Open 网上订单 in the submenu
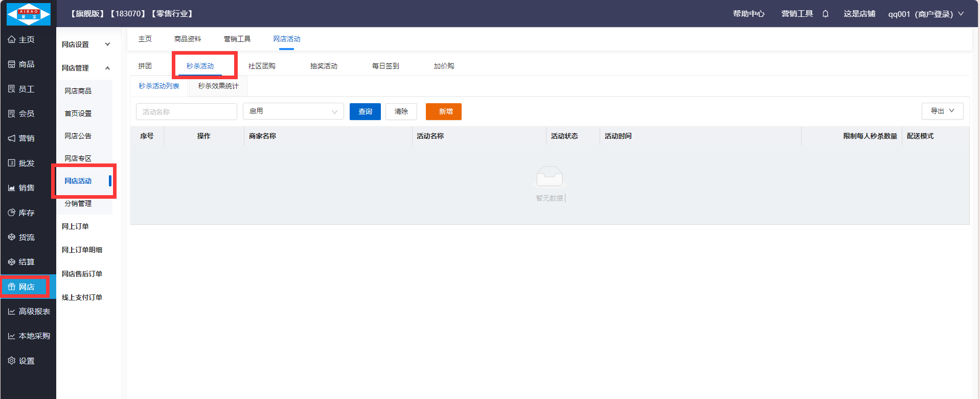This screenshot has height=399, width=980. (75, 226)
